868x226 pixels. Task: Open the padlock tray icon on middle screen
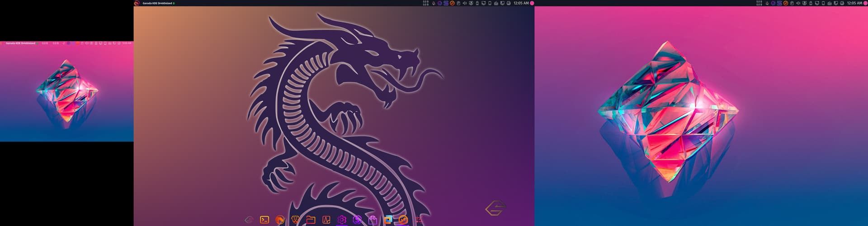click(x=477, y=3)
